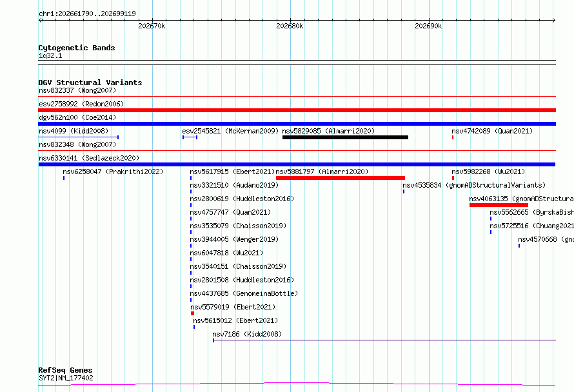
Task: Open variant nsv3540151 (Chaisson2019)
Action: click(x=238, y=266)
